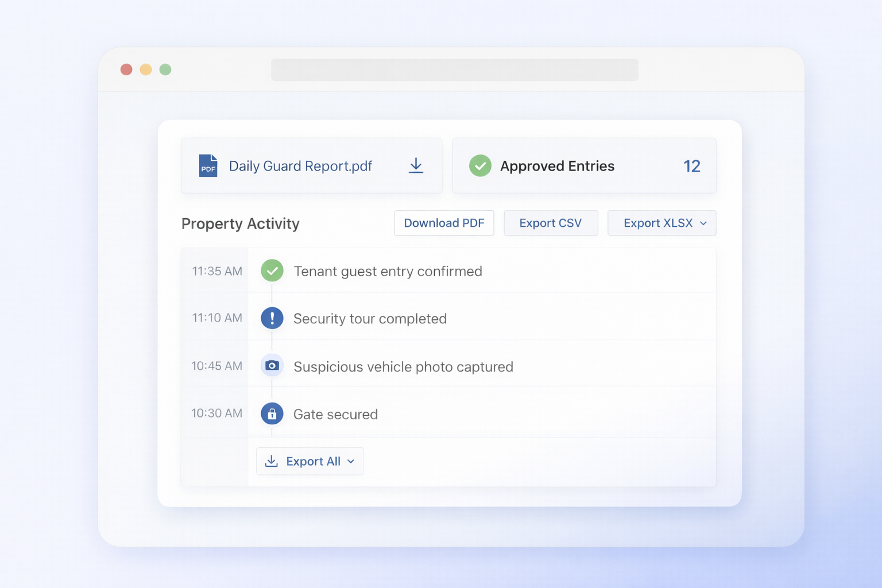The image size is (882, 588).
Task: Click the download icon next to Daily Guard Report.pdf
Action: pyautogui.click(x=416, y=165)
